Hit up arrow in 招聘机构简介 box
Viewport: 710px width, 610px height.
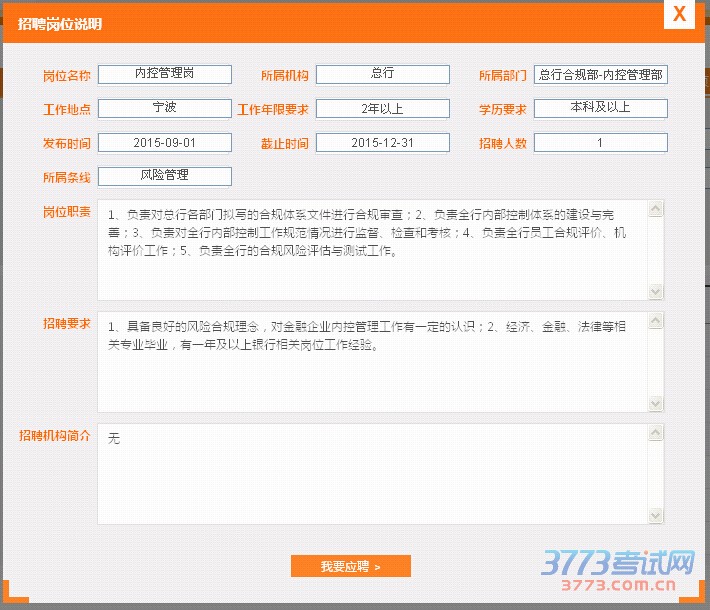[656, 434]
